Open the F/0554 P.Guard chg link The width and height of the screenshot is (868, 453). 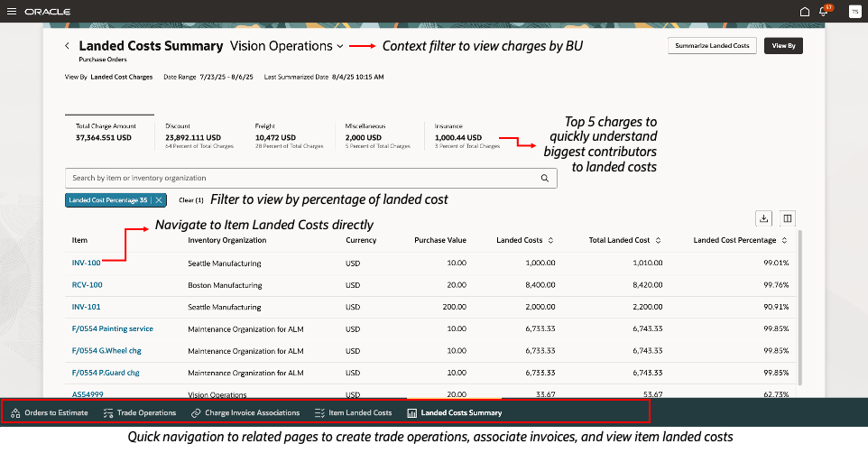click(106, 373)
